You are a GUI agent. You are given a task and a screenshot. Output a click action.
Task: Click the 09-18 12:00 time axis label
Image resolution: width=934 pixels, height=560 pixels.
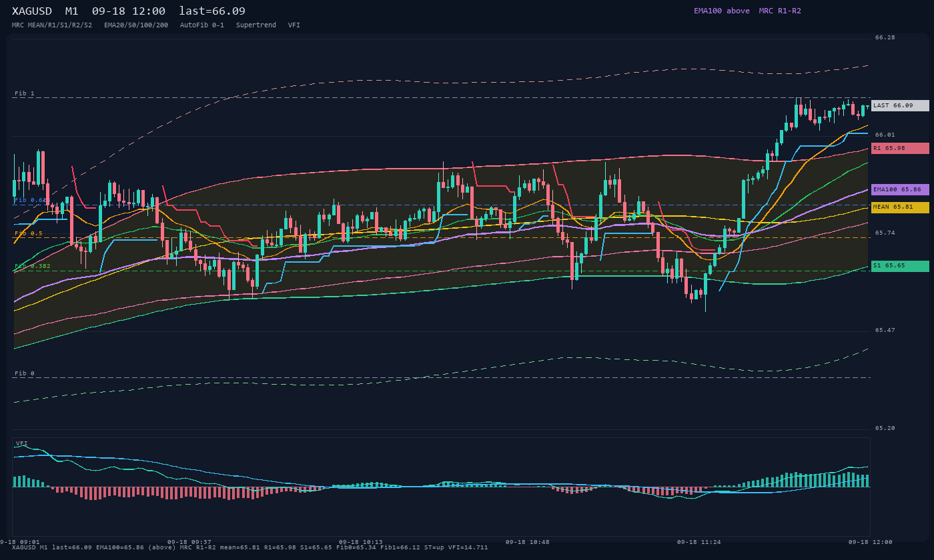click(871, 542)
